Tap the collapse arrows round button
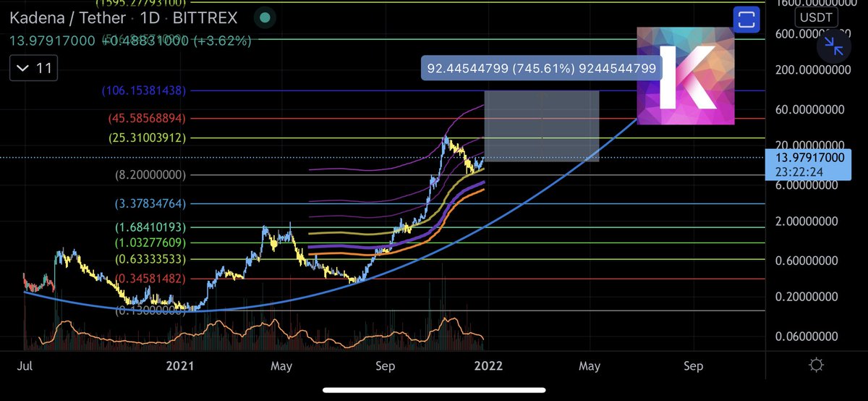Image resolution: width=868 pixels, height=401 pixels. click(834, 47)
